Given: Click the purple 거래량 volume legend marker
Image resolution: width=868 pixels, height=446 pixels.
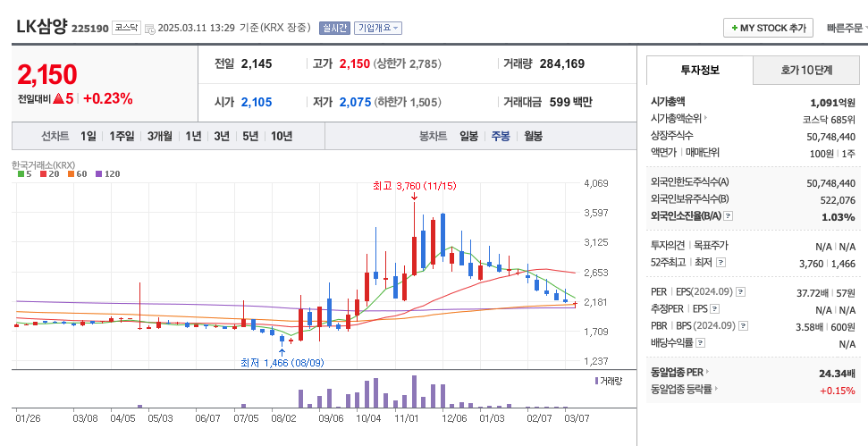Looking at the screenshot, I should click(x=596, y=381).
